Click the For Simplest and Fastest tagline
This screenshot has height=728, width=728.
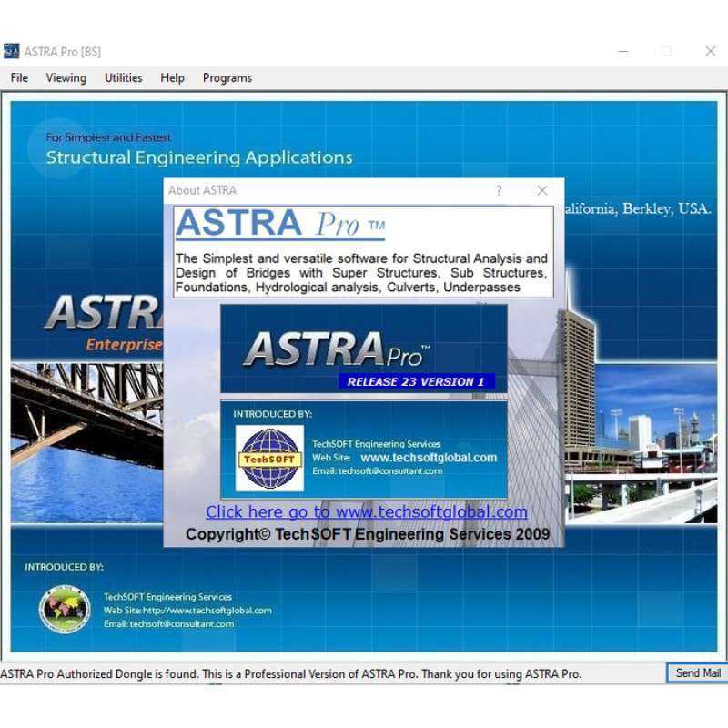point(108,137)
